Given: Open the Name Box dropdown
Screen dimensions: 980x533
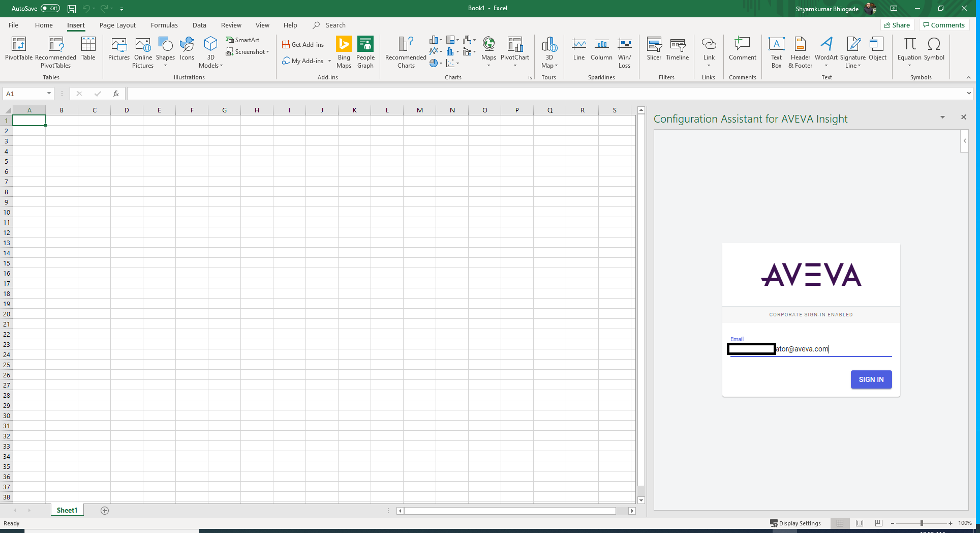Looking at the screenshot, I should [49, 94].
